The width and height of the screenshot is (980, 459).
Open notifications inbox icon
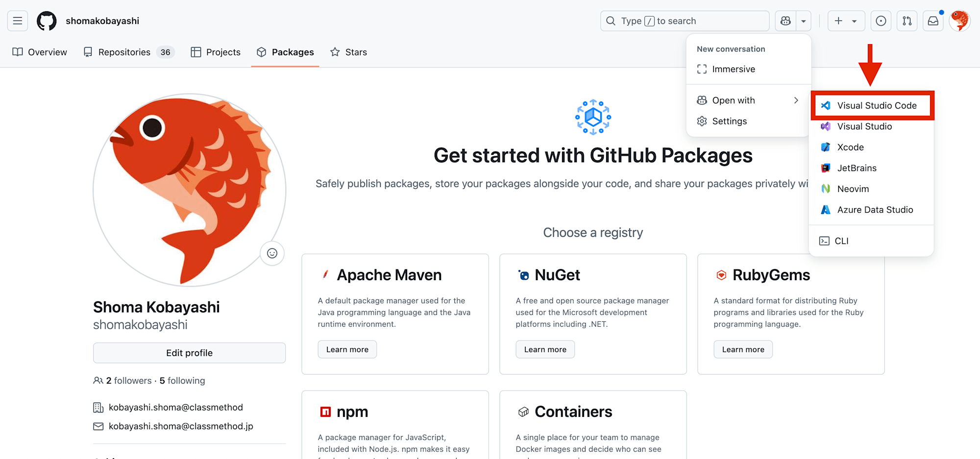click(x=933, y=21)
